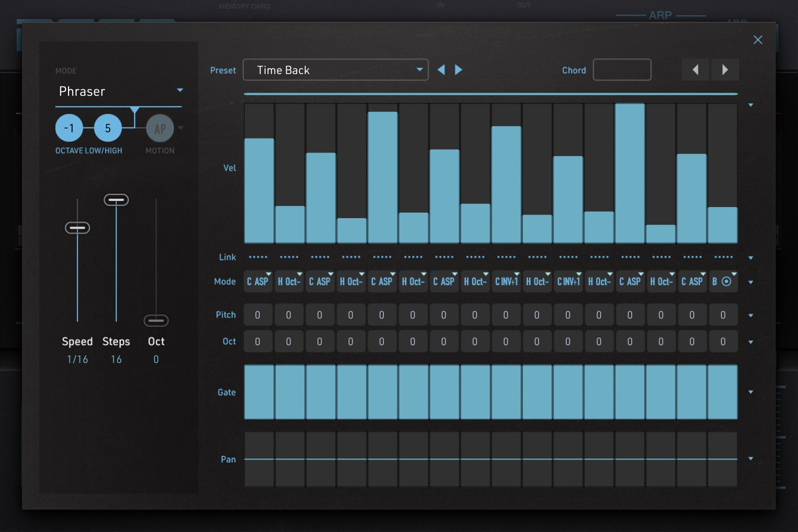798x532 pixels.
Task: Click the AP motion circle icon
Action: pos(160,128)
